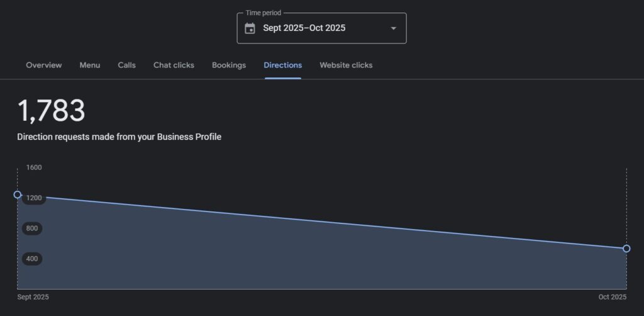
Task: Click the Oct 2025 x-axis label
Action: (612, 297)
